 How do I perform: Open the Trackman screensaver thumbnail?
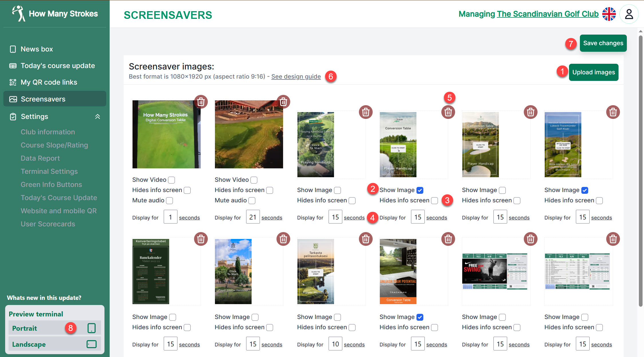click(398, 272)
